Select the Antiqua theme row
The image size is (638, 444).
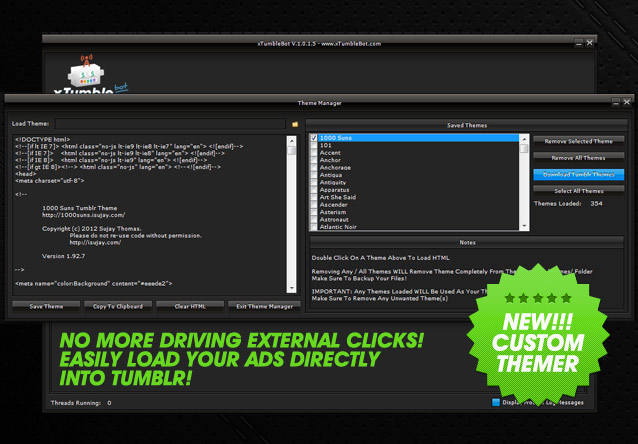[414, 175]
